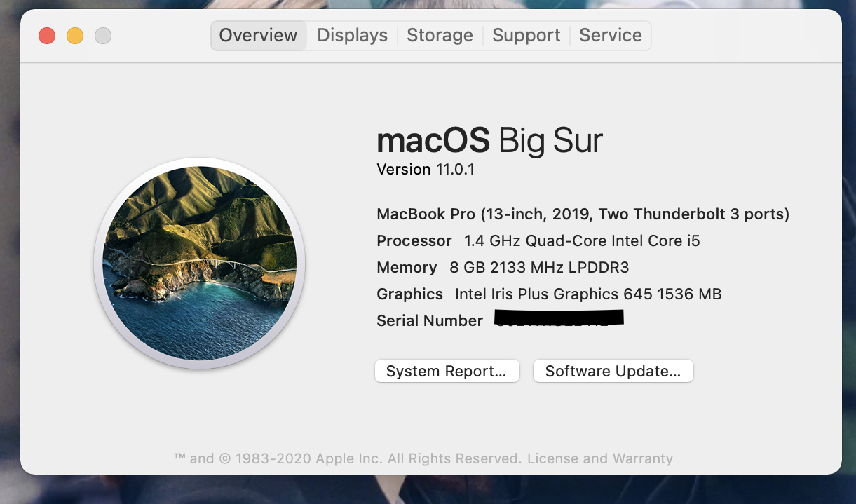Close the About This Mac window
856x504 pixels.
47,36
